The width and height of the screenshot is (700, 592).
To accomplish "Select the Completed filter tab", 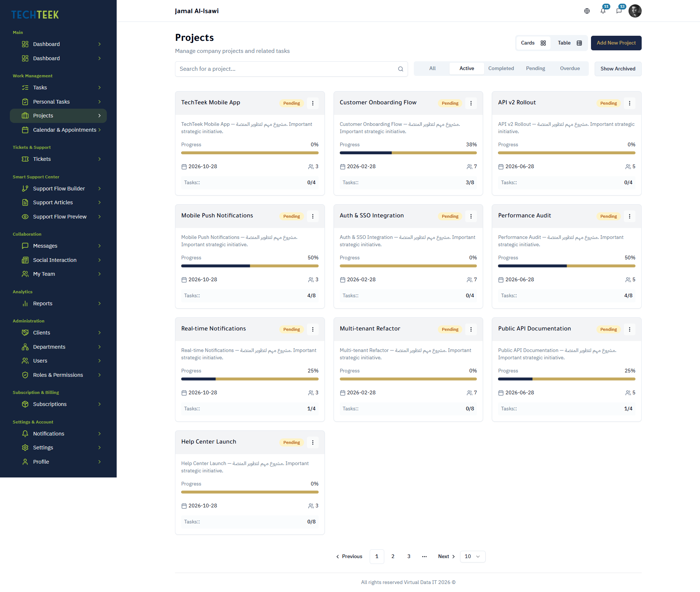I will coord(501,69).
